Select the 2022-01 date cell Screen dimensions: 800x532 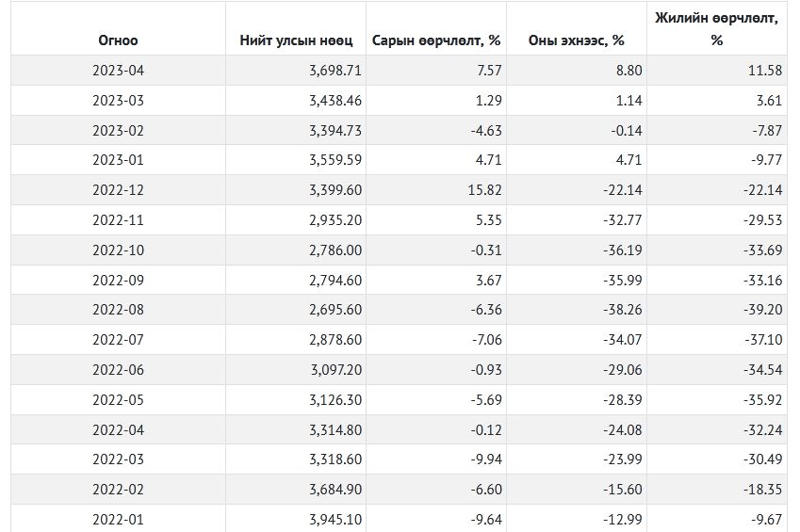tap(118, 518)
